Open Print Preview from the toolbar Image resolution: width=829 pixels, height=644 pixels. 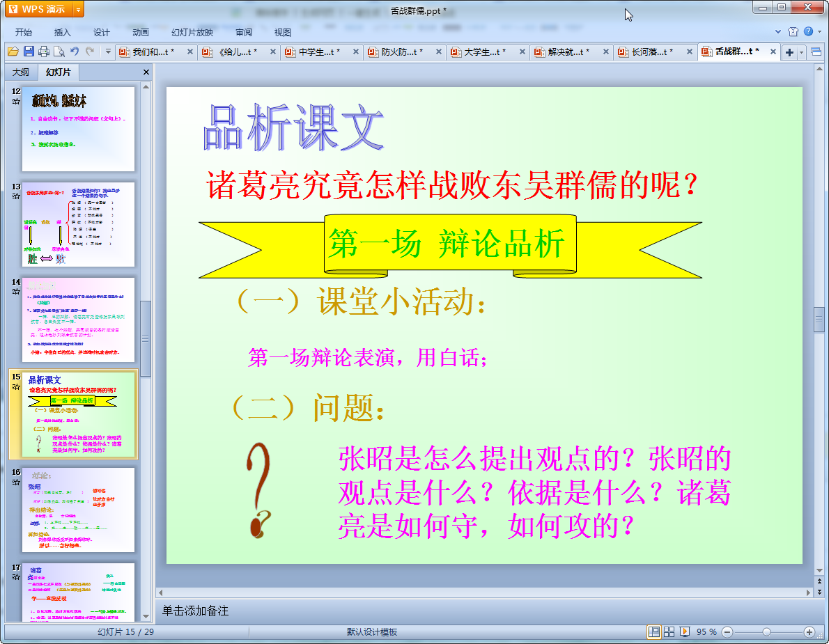tap(59, 52)
